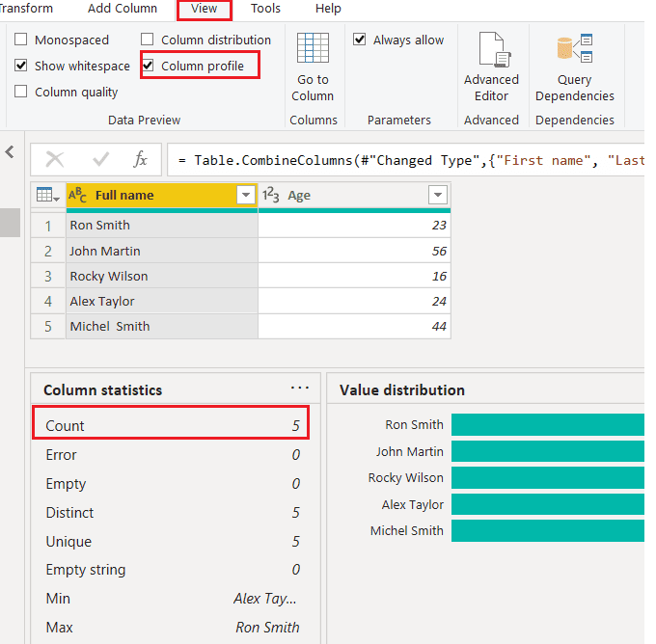This screenshot has height=644, width=656.
Task: Cancel the formula edit with X icon
Action: 55,159
